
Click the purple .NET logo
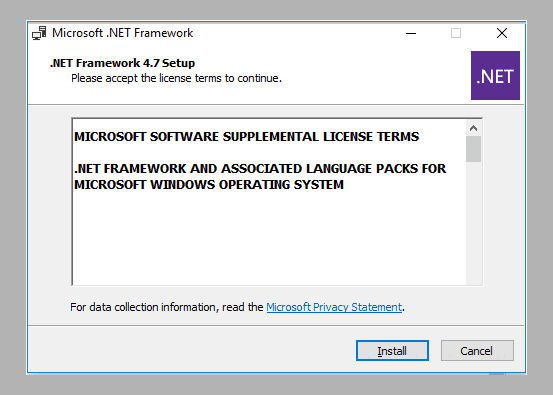tap(495, 75)
